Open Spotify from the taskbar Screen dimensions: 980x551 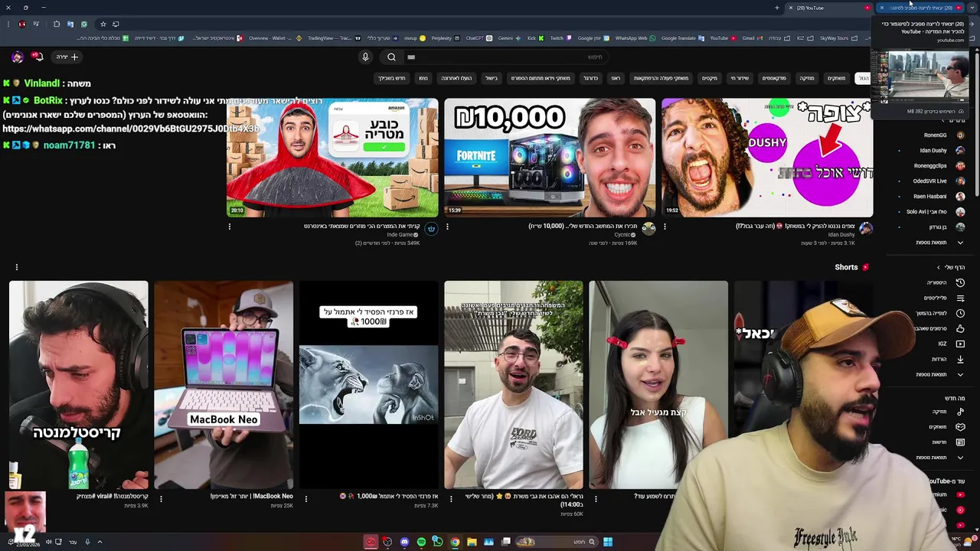click(x=421, y=542)
